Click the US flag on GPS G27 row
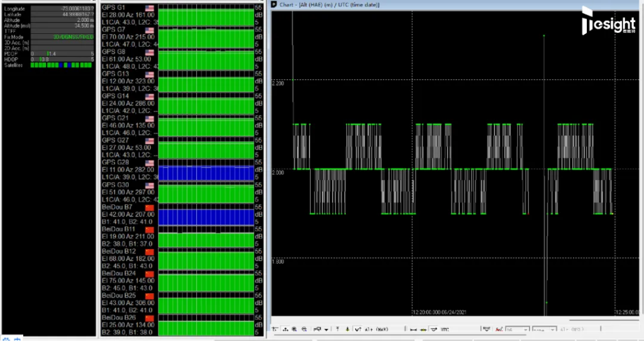This screenshot has width=644, height=341. coord(150,141)
